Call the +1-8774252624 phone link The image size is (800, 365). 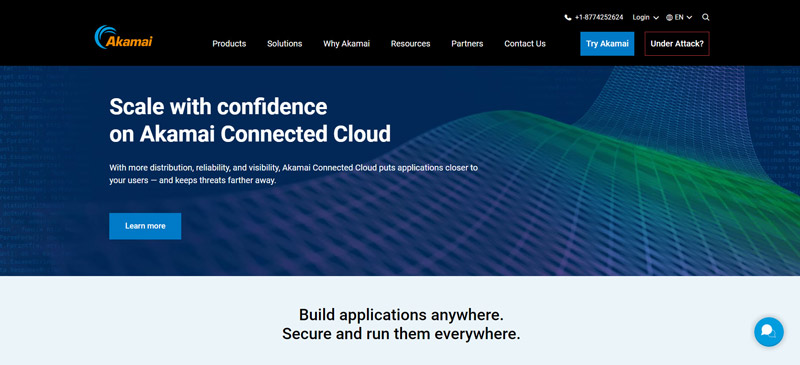599,17
